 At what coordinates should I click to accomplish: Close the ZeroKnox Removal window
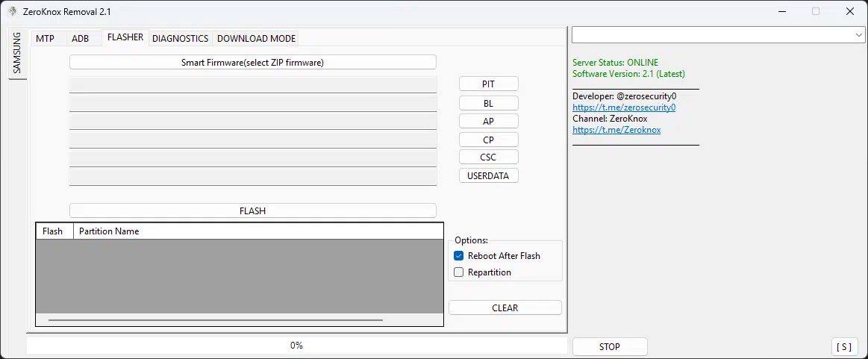850,12
